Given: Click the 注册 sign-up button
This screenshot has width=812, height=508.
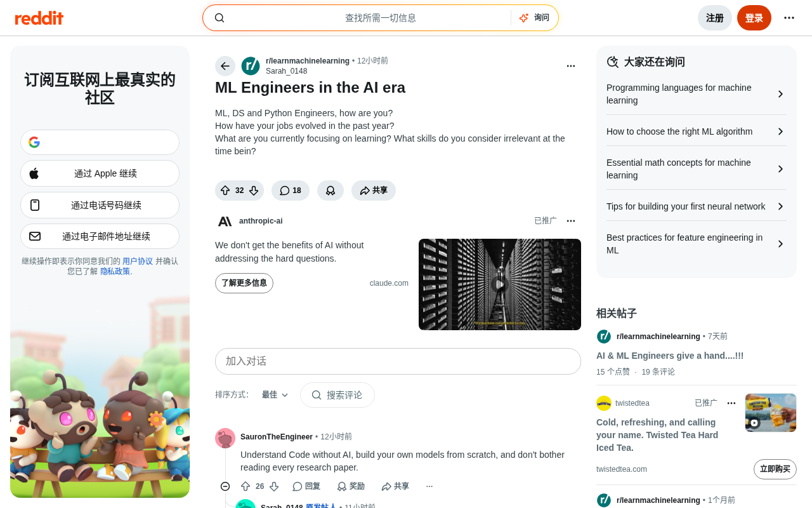Looking at the screenshot, I should click(x=715, y=18).
